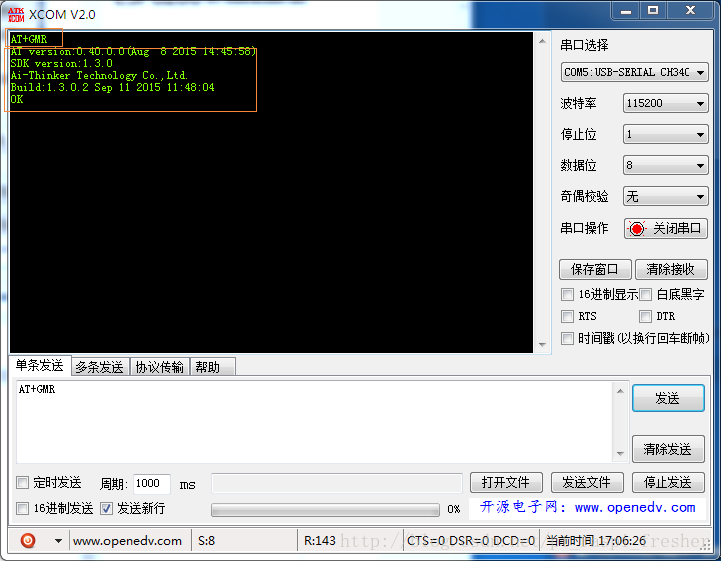Click the receive window scroll-down arrow

point(542,344)
